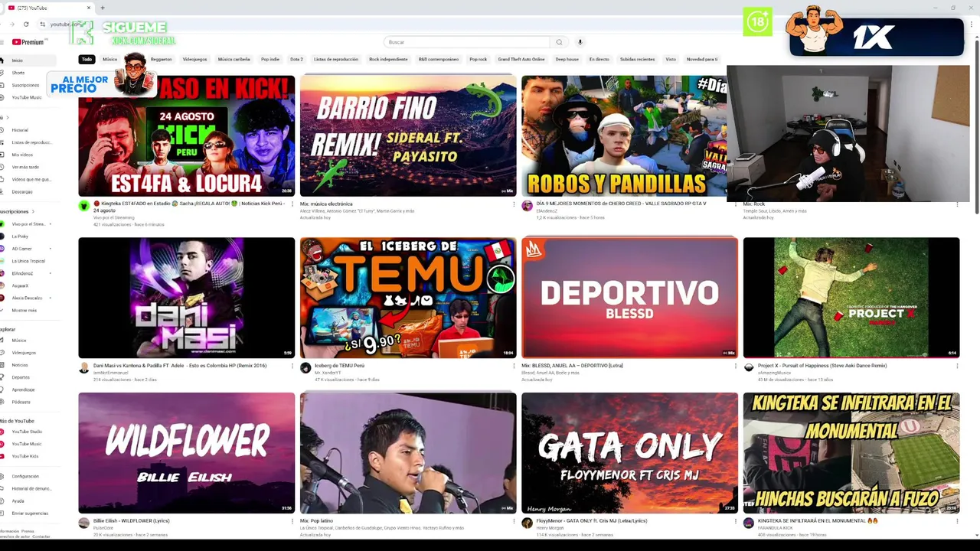Open the Suscripciones icon in sidebar
This screenshot has height=551, width=980.
coord(2,85)
